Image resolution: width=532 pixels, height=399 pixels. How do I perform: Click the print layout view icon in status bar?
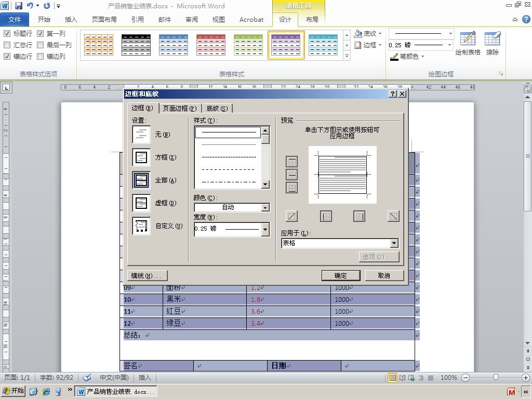[393, 378]
